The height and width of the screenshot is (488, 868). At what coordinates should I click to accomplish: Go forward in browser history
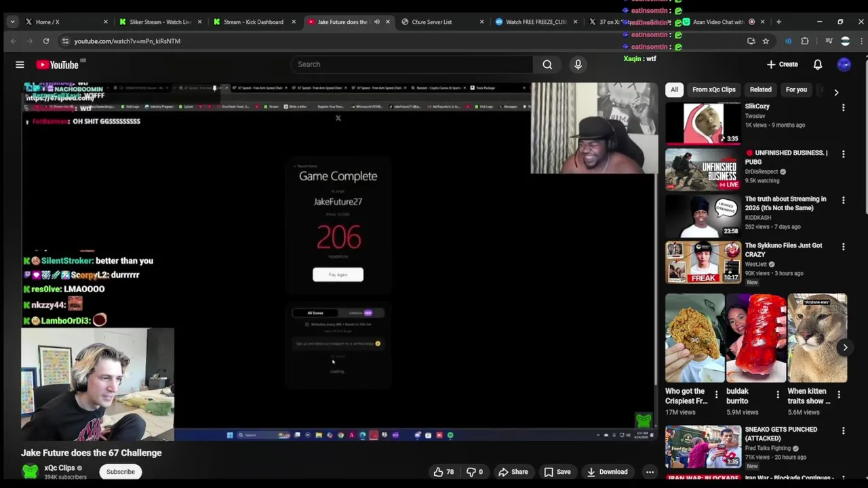tap(30, 41)
